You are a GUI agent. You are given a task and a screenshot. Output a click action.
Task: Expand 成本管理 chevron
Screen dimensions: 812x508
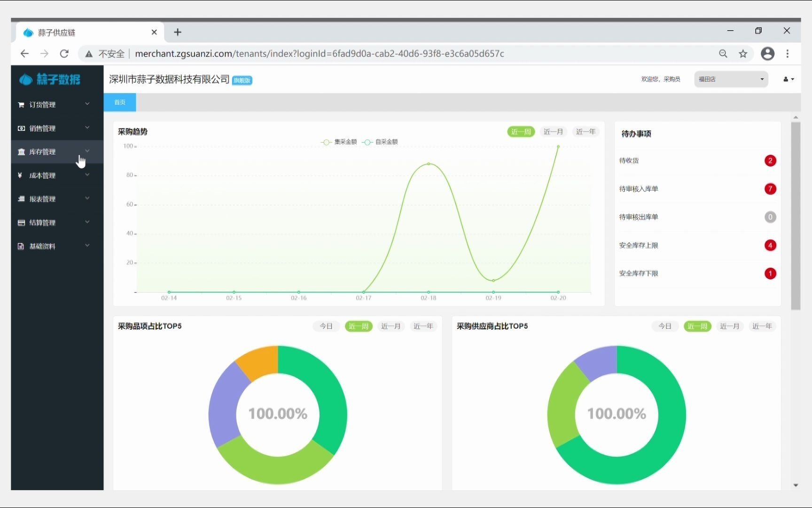87,175
